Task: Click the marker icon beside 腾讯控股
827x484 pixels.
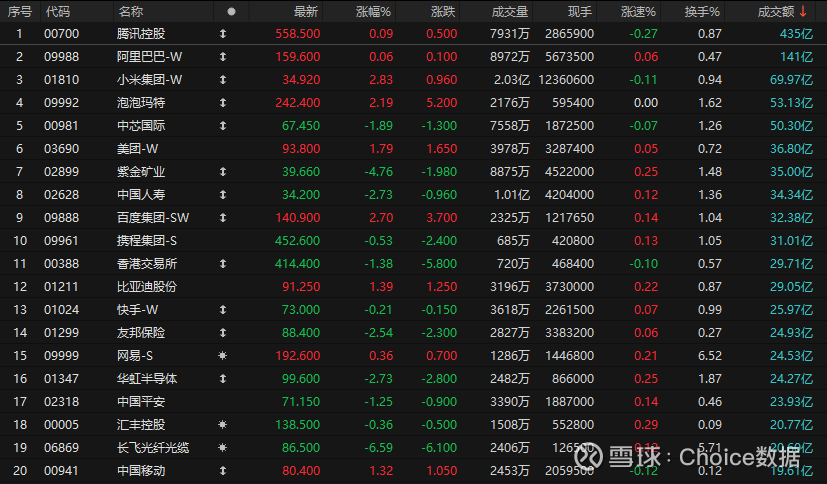Action: (223, 34)
